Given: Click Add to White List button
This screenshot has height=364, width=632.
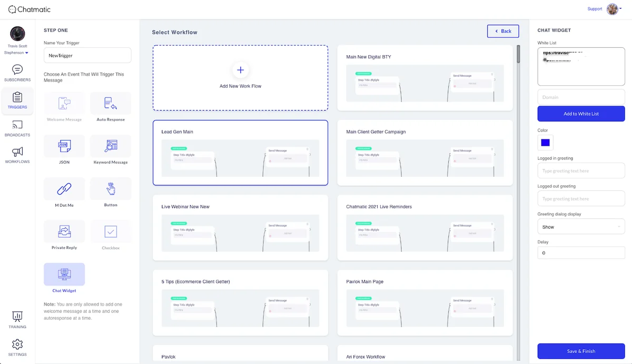Looking at the screenshot, I should click(x=581, y=114).
